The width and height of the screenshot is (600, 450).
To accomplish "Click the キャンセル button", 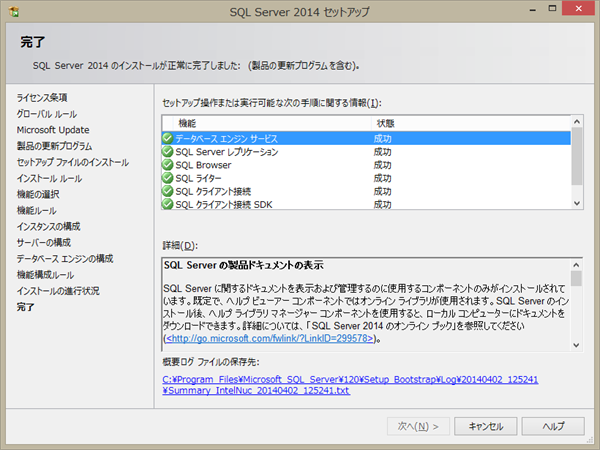I will click(x=486, y=426).
